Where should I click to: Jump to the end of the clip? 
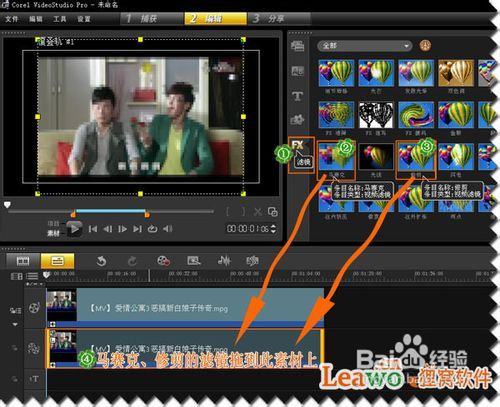click(x=137, y=229)
